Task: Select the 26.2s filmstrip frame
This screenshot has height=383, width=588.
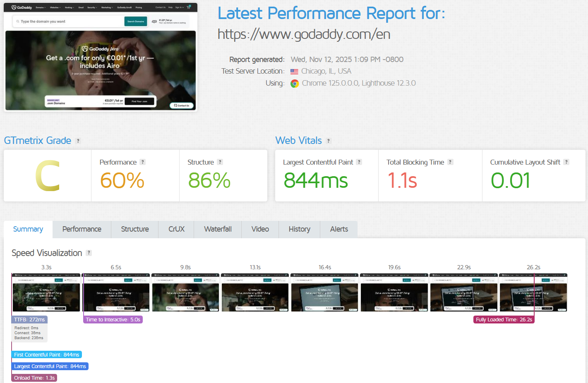Action: click(533, 292)
